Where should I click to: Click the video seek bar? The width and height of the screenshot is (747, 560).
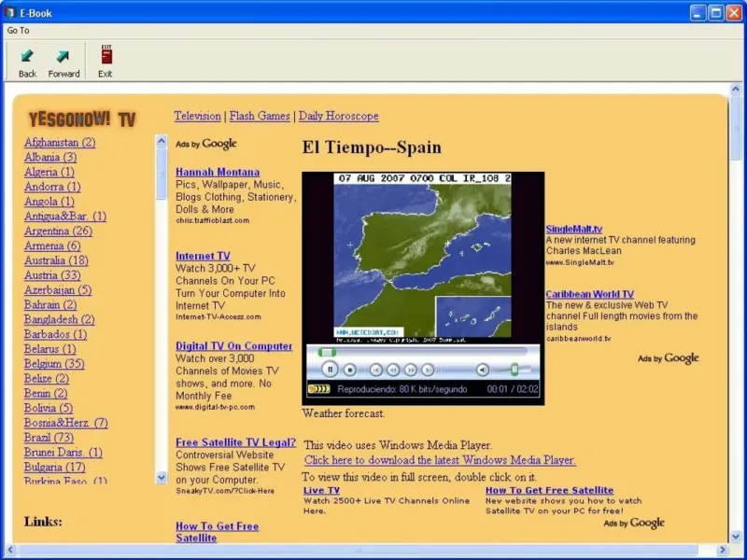tap(423, 352)
